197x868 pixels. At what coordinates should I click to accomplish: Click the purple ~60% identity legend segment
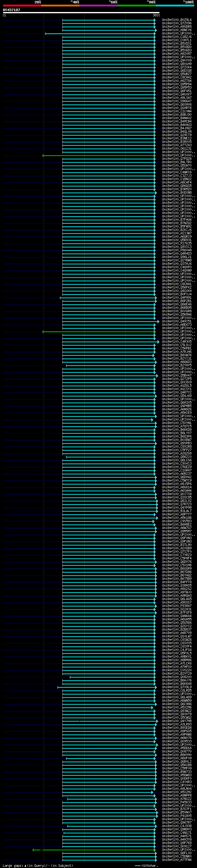pos(98,6)
